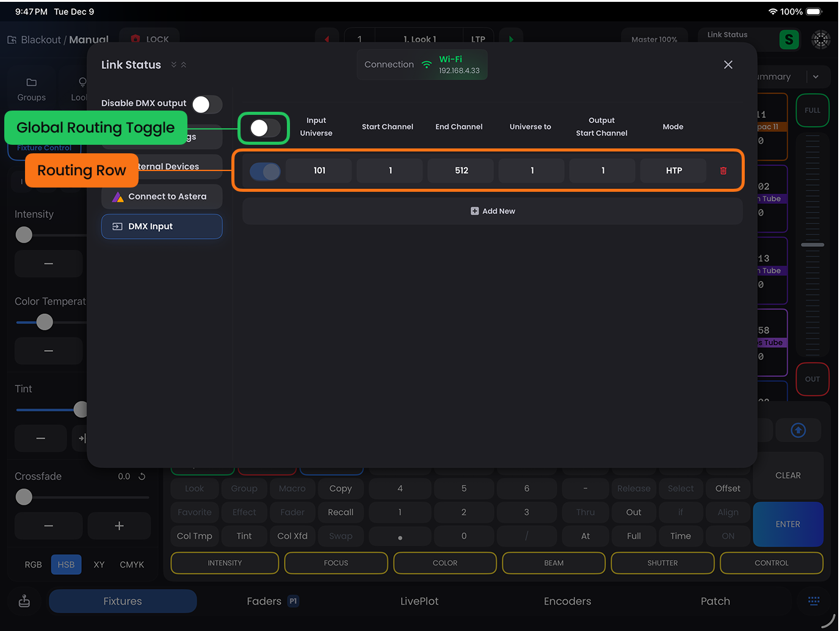Open the joystick controller icon bottom left
The height and width of the screenshot is (631, 840).
[x=24, y=601]
